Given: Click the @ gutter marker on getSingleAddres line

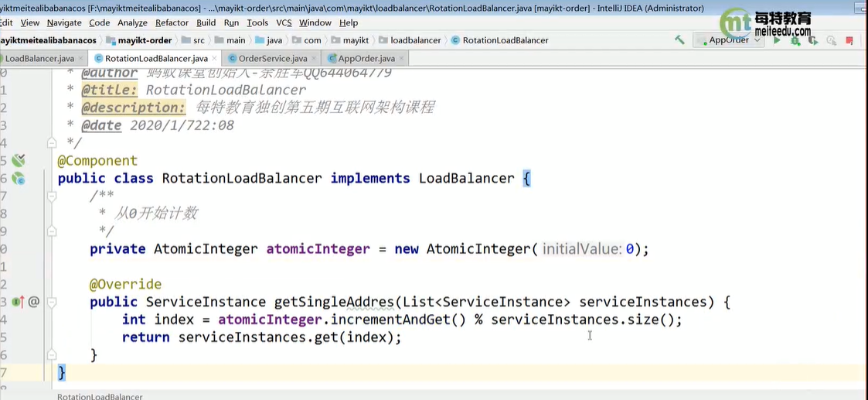Looking at the screenshot, I should (34, 302).
